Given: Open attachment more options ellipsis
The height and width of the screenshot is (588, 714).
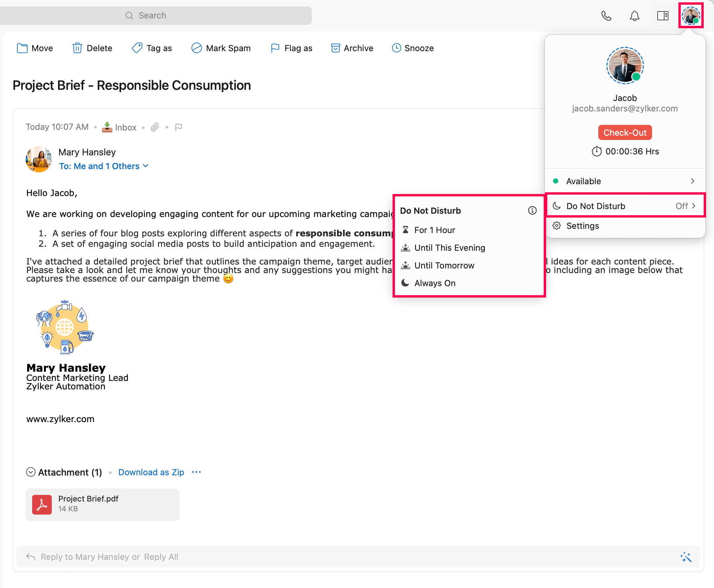Looking at the screenshot, I should [196, 472].
